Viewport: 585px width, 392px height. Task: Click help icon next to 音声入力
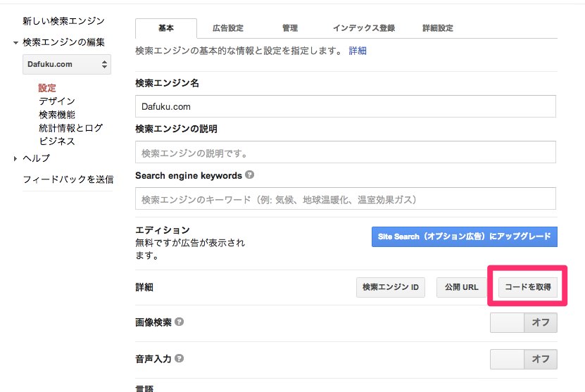[179, 358]
